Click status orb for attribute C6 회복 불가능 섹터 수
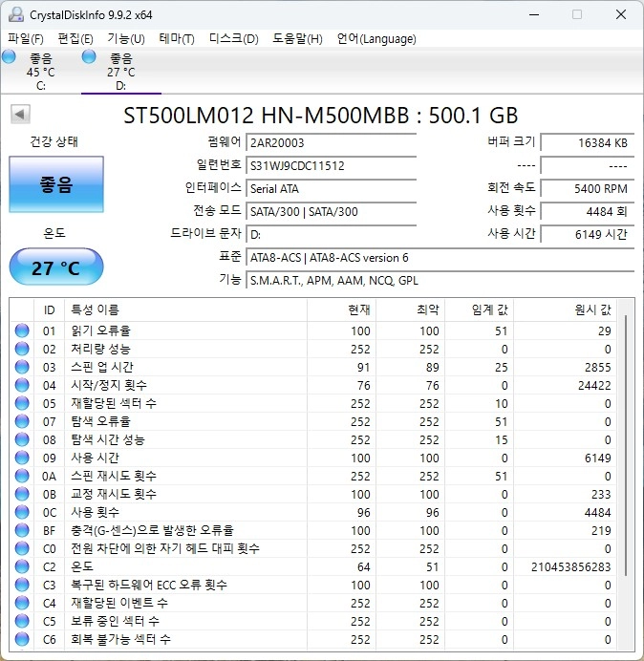This screenshot has height=661, width=644. (22, 639)
